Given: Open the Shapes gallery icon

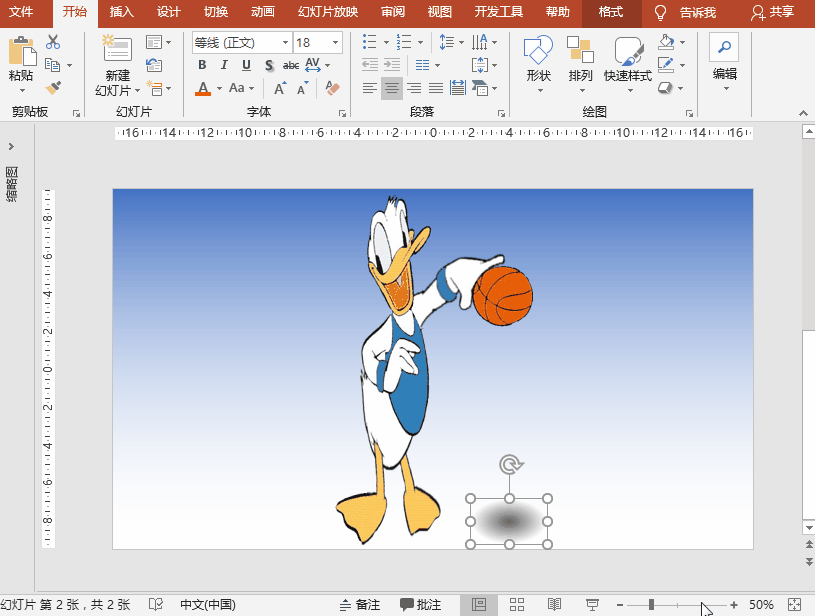Looking at the screenshot, I should [x=538, y=50].
